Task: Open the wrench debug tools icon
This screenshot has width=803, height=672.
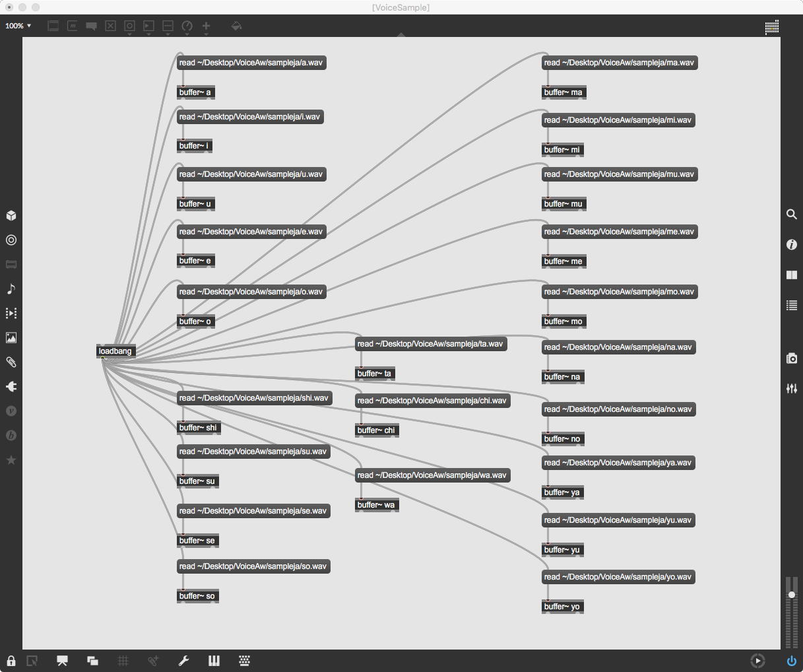Action: tap(183, 661)
